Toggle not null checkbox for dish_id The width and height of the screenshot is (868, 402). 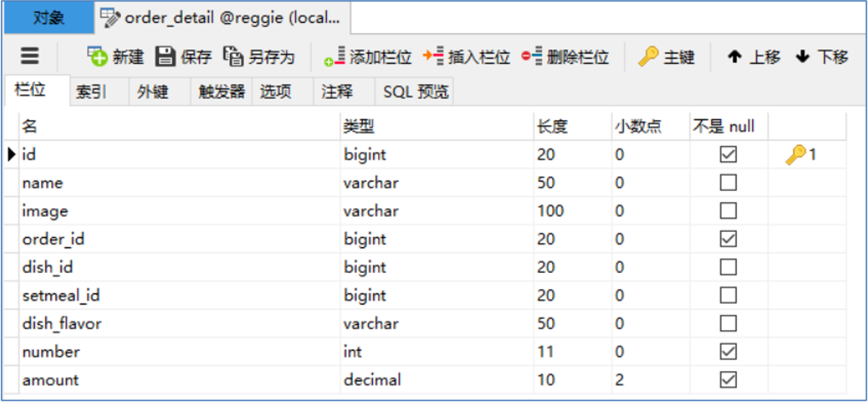coord(728,267)
